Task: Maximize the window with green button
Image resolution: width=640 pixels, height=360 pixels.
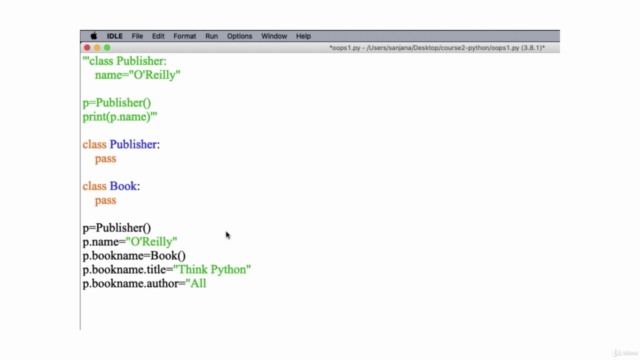Action: 107,48
